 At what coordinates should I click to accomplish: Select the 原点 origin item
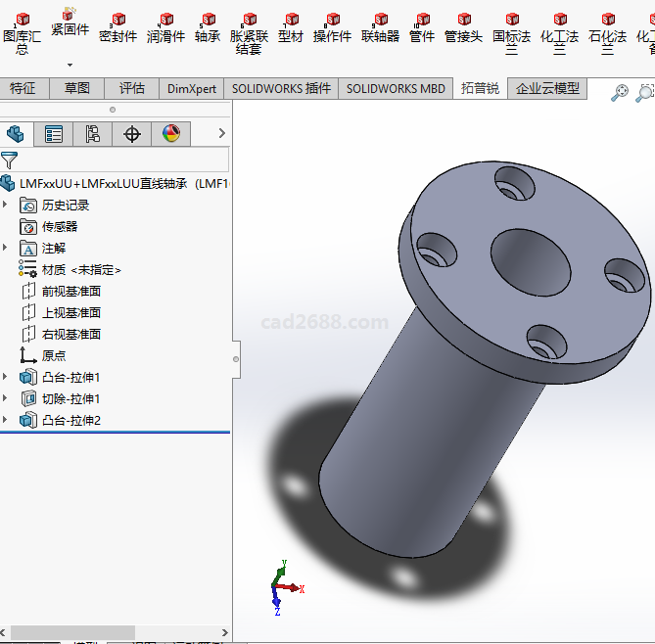point(54,355)
